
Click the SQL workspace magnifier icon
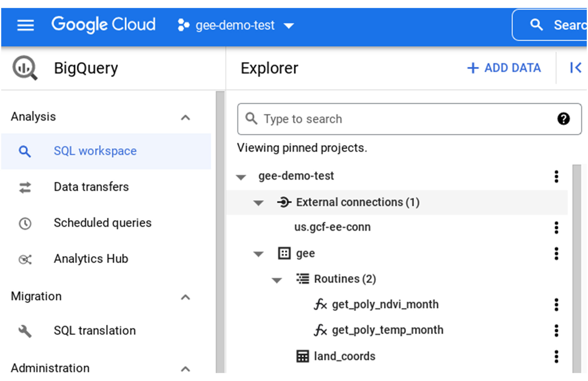click(x=25, y=152)
